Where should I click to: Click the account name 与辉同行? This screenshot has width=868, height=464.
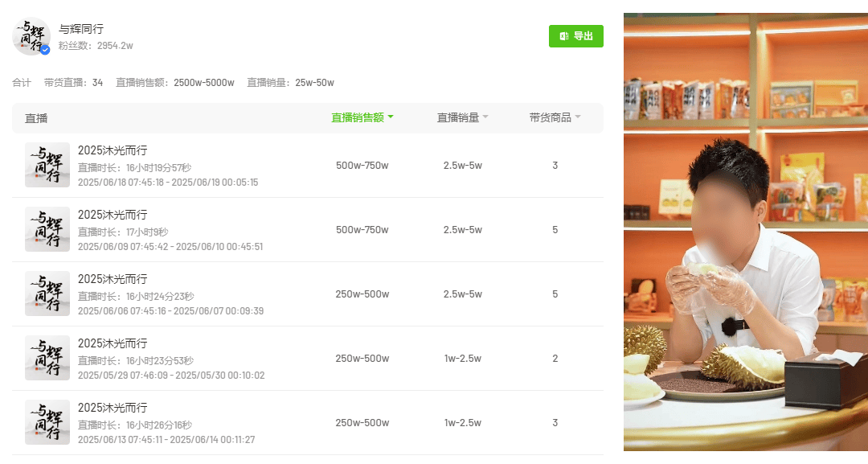pos(81,29)
